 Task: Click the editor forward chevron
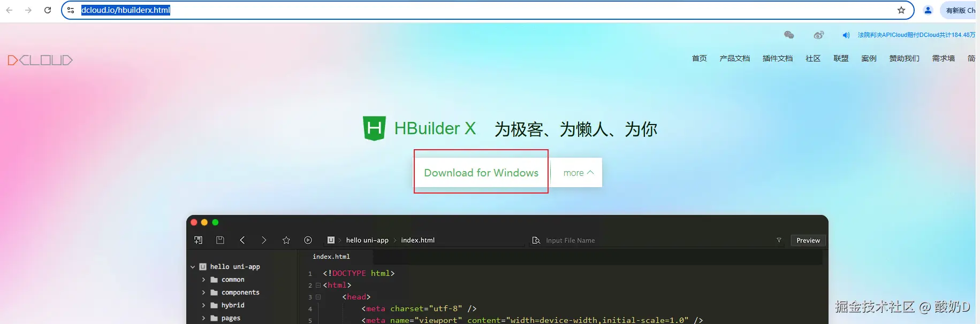[x=264, y=240]
